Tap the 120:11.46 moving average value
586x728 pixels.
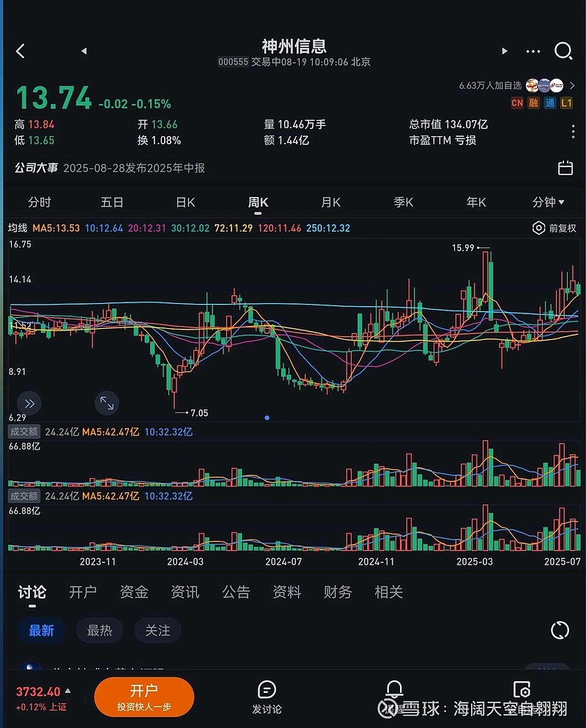click(280, 228)
